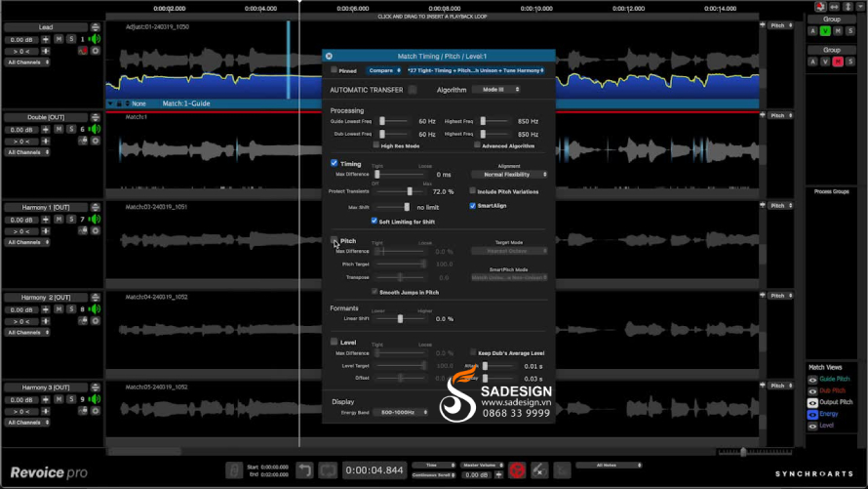Click the S button in second Group
The width and height of the screenshot is (868, 489).
850,61
